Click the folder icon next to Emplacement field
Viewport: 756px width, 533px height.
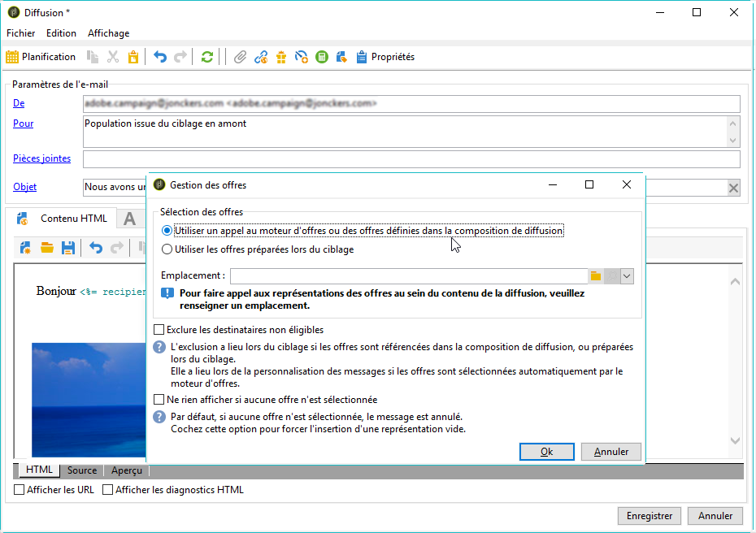point(596,276)
